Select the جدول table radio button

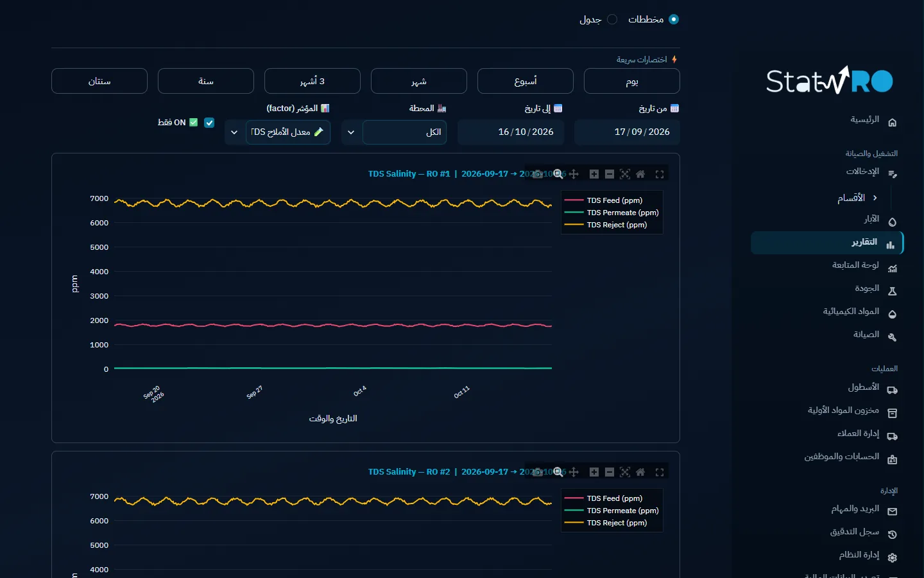[612, 19]
